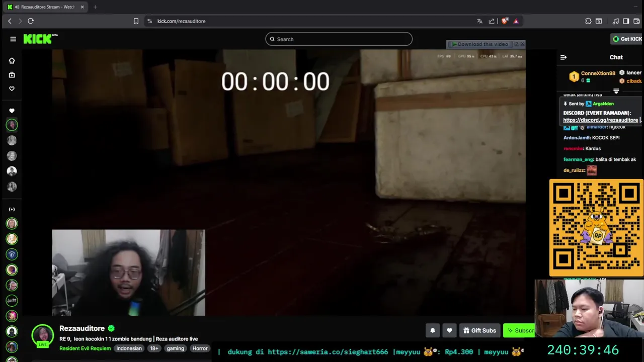Click the Kick search field
Screen dimensions: 644x362
coord(339,39)
